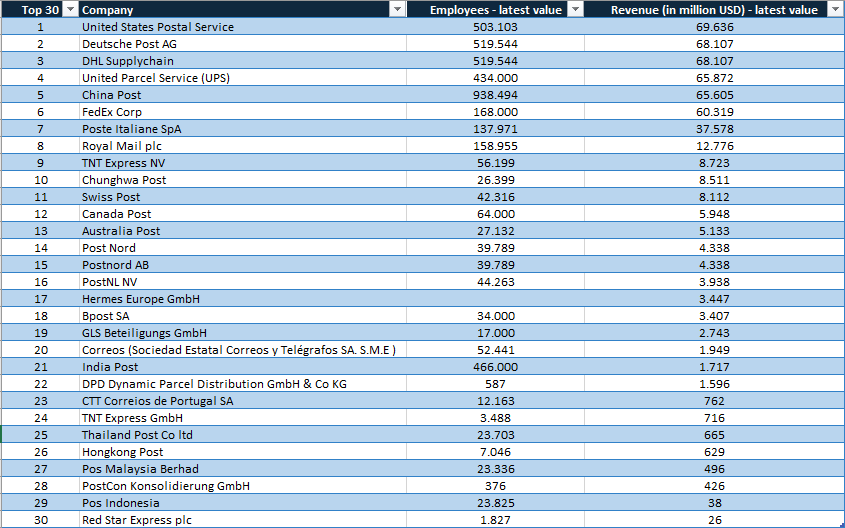The image size is (845, 528).
Task: Select employees value 503.103
Action: pyautogui.click(x=495, y=27)
